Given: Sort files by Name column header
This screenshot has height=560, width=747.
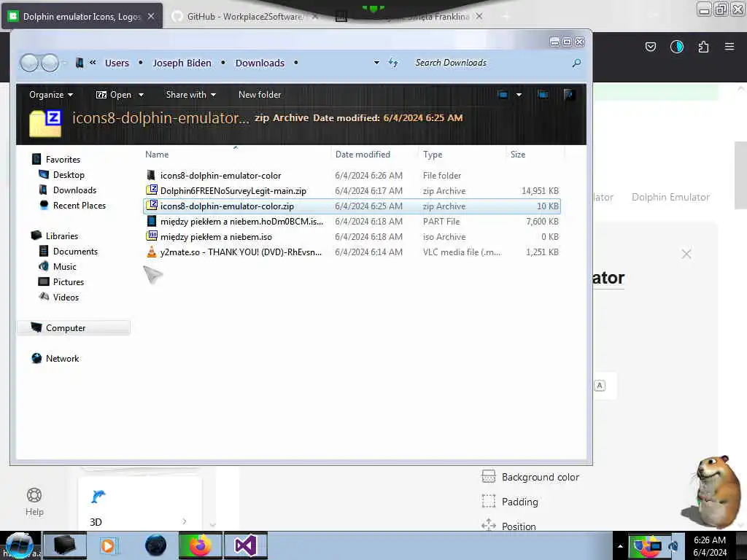Looking at the screenshot, I should pos(236,155).
